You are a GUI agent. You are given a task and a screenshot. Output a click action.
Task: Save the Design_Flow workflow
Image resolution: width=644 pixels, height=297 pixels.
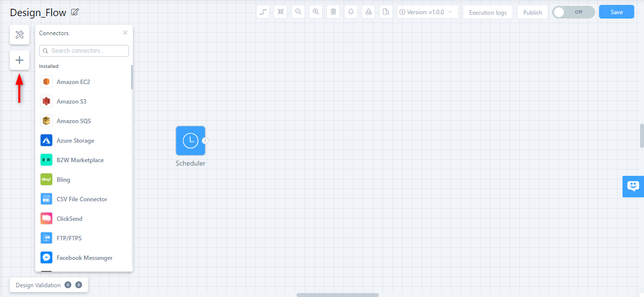coord(616,11)
